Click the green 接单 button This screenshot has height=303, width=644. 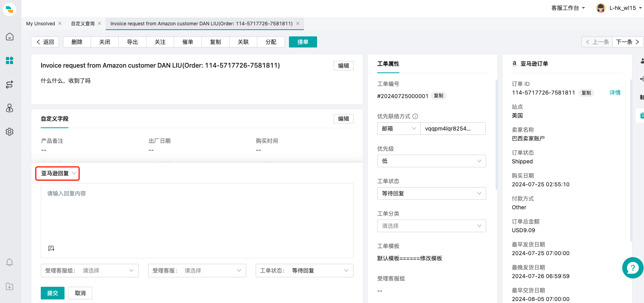pos(303,42)
